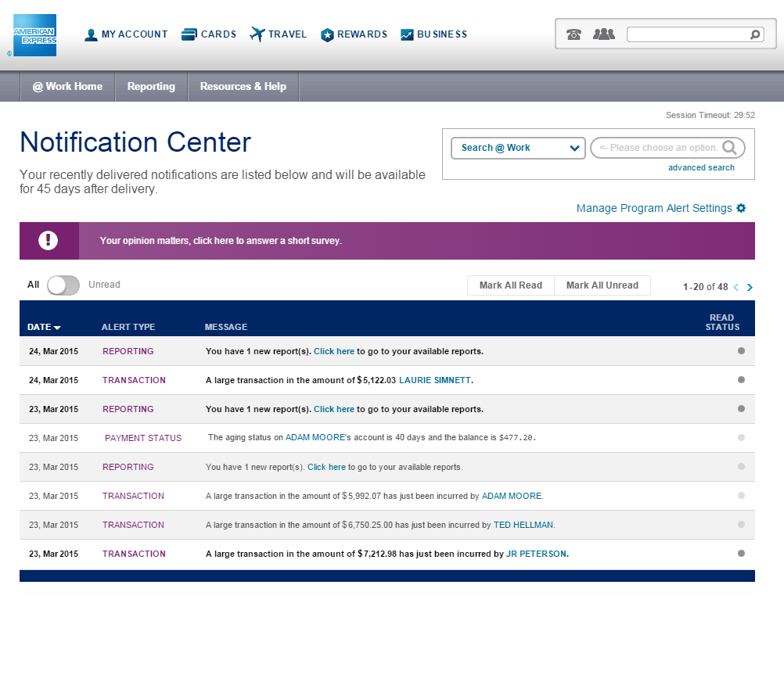784x696 pixels.
Task: Toggle read status of JR Peterson transaction
Action: [x=741, y=554]
